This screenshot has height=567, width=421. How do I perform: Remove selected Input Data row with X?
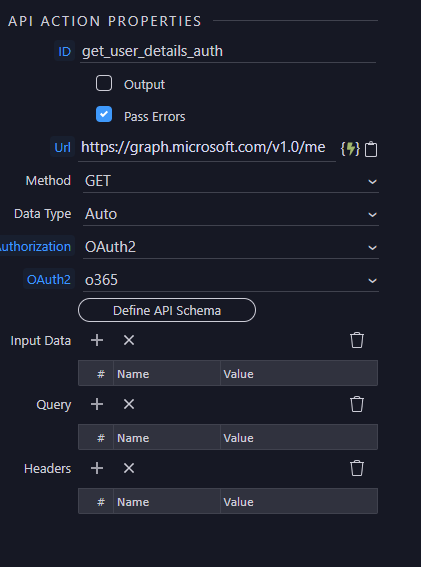(x=129, y=340)
